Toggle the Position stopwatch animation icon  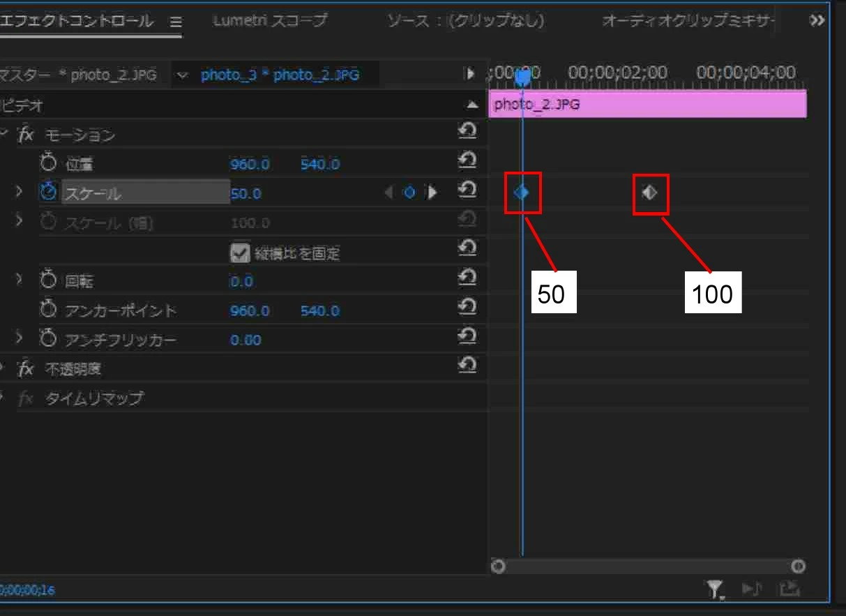coord(47,164)
